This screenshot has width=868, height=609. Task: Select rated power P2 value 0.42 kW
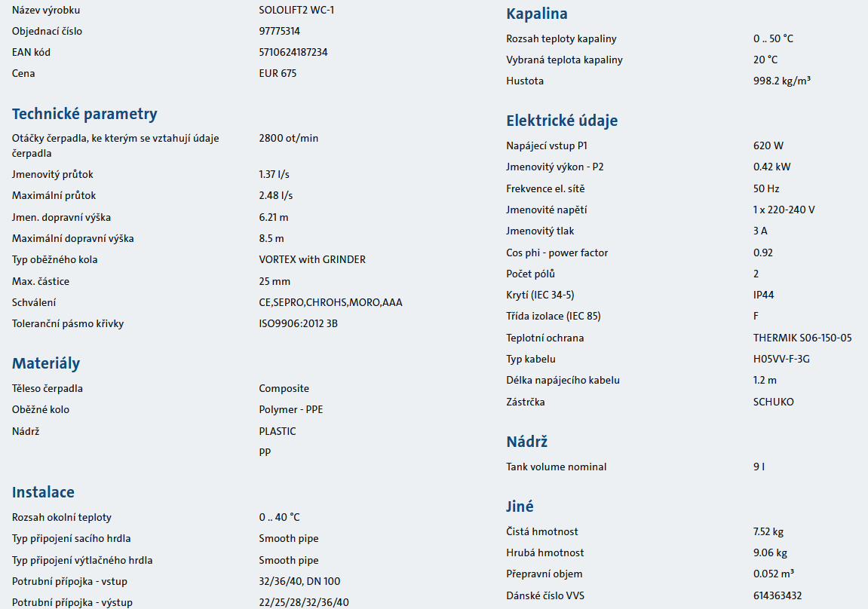point(772,167)
